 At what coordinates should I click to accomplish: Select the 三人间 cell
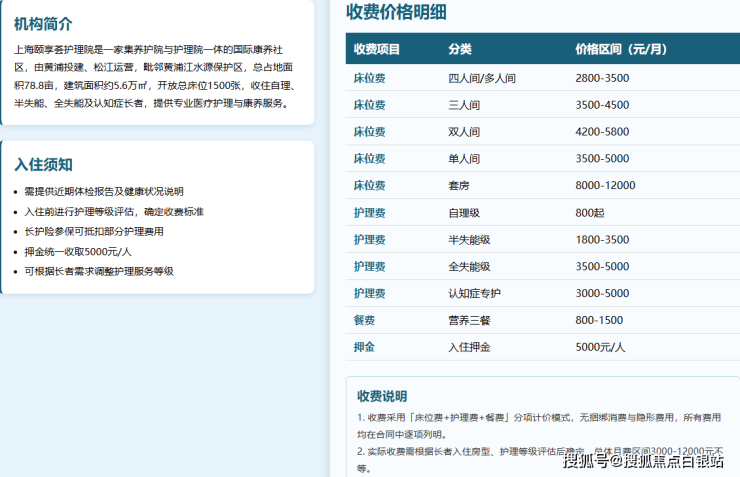(464, 105)
